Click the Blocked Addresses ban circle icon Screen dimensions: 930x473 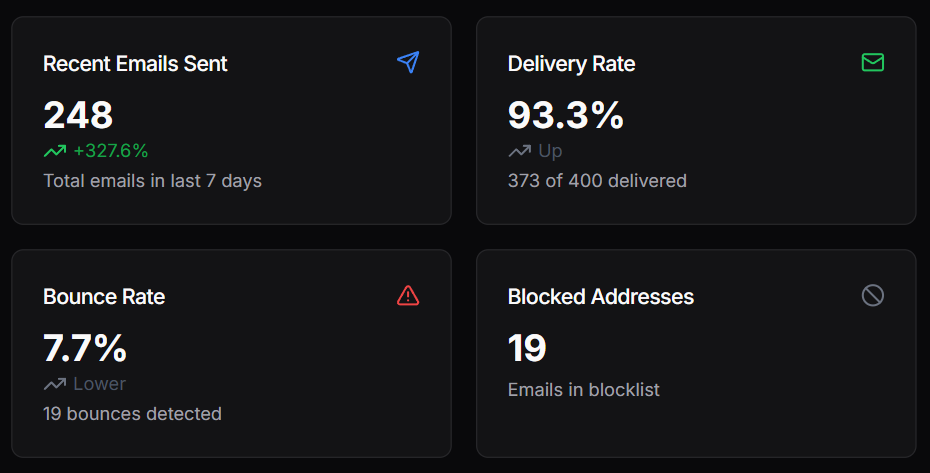[x=872, y=295]
